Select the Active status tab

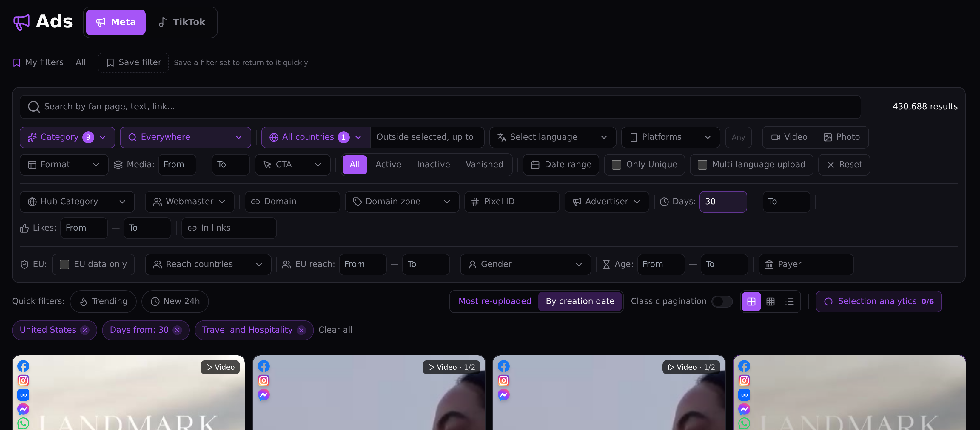coord(388,165)
